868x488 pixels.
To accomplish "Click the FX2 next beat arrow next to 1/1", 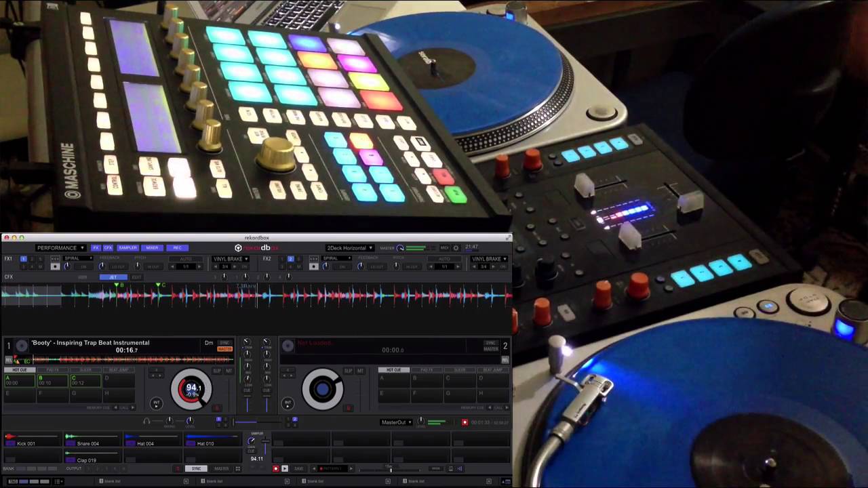I will pyautogui.click(x=458, y=266).
